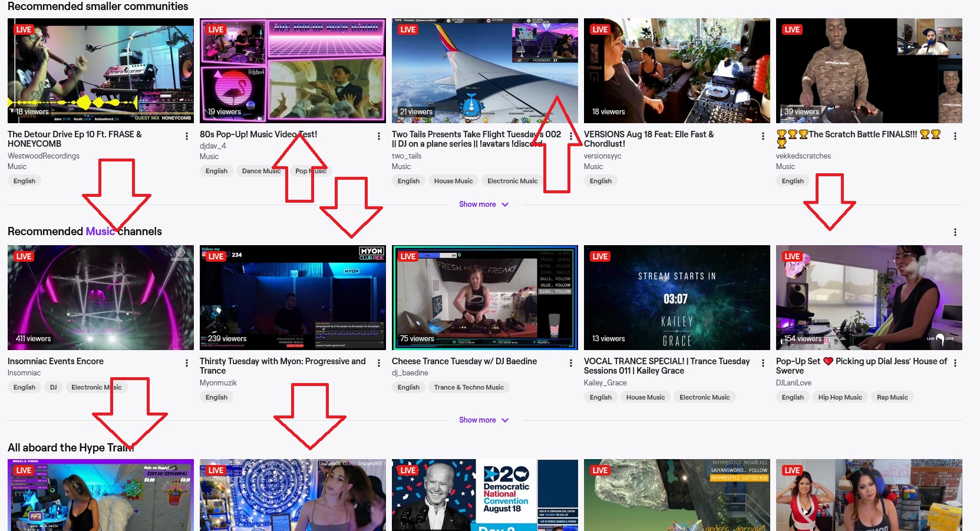The height and width of the screenshot is (531, 980).
Task: Open options menu for The Scratch Battle FINALS
Action: (x=955, y=136)
